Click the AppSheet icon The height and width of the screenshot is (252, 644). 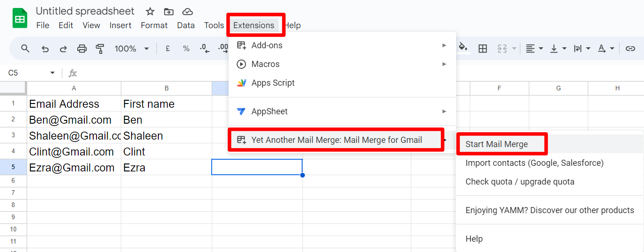(241, 111)
